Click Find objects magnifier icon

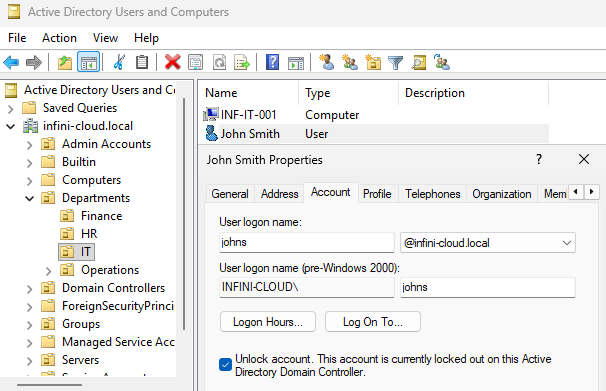(x=419, y=62)
